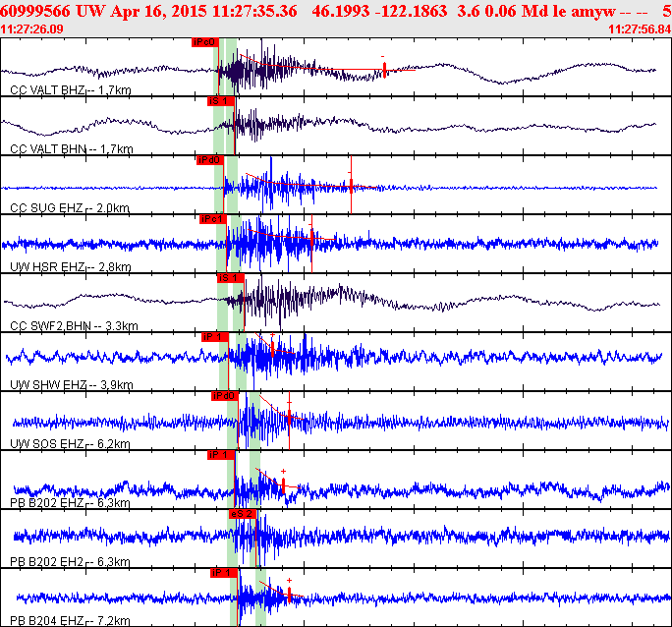Select the station label 'CC SUG EHZ -- 2.0km'
This screenshot has height=627, width=672.
coord(70,208)
